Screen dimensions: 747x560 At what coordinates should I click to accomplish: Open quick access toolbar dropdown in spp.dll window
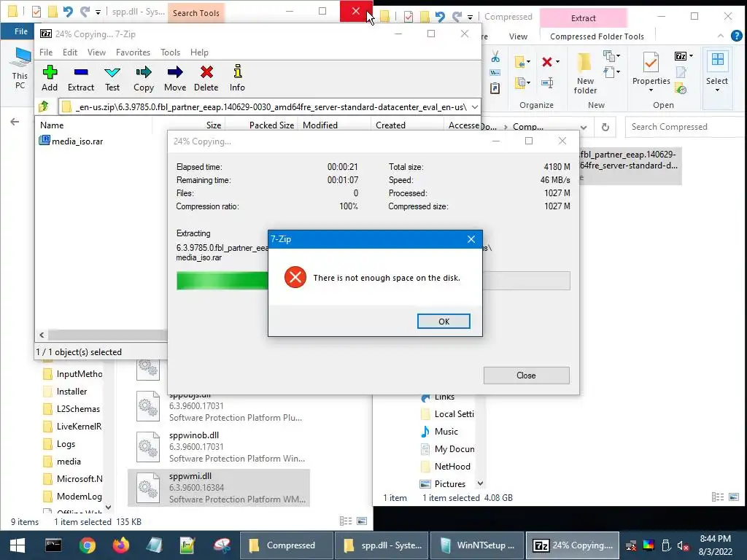[98, 12]
